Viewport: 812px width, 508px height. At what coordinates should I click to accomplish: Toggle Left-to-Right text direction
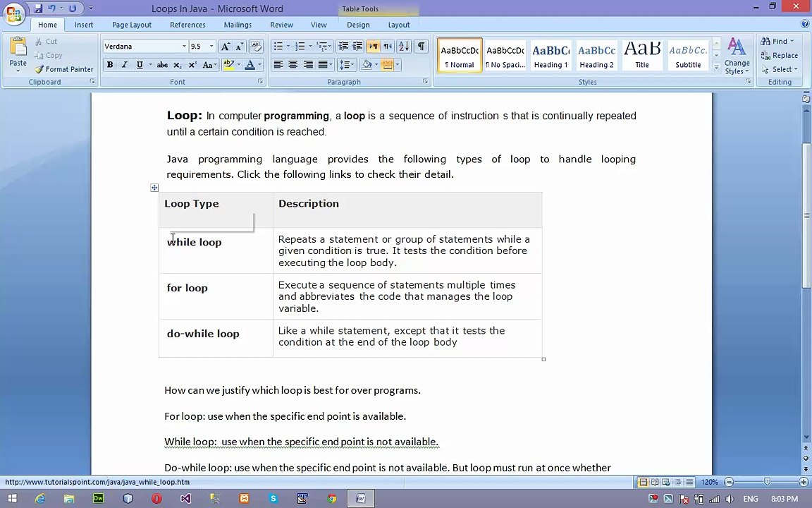coord(374,46)
